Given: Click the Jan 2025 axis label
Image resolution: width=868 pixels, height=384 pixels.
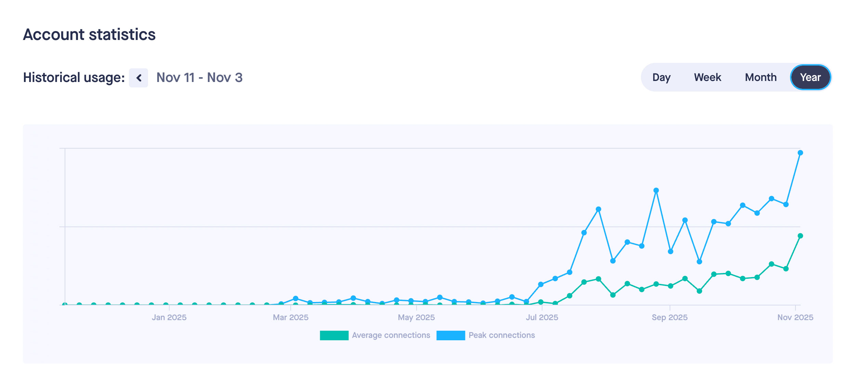Looking at the screenshot, I should click(x=169, y=317).
